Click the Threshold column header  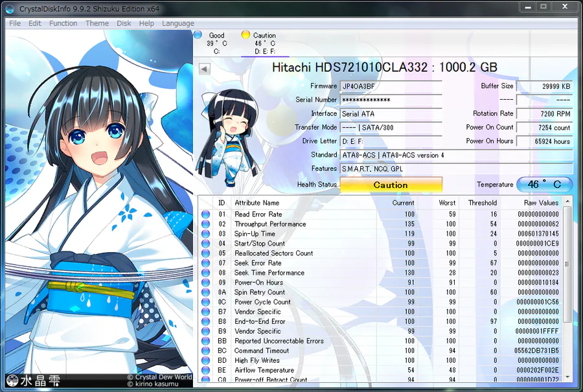[482, 203]
